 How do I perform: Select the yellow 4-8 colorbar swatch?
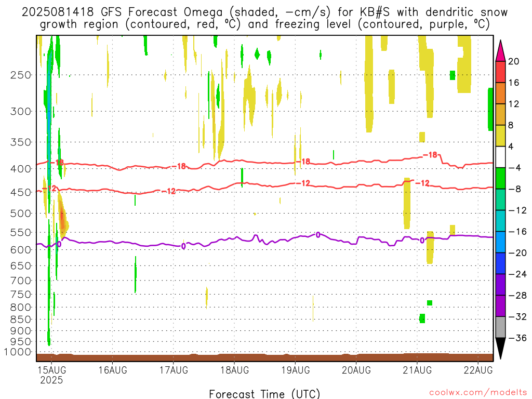tap(500, 136)
